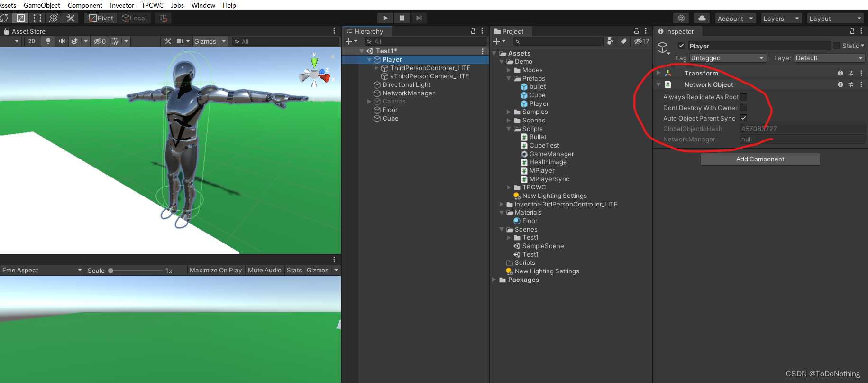Click object name field showing Player
This screenshot has width=868, height=383.
click(759, 46)
